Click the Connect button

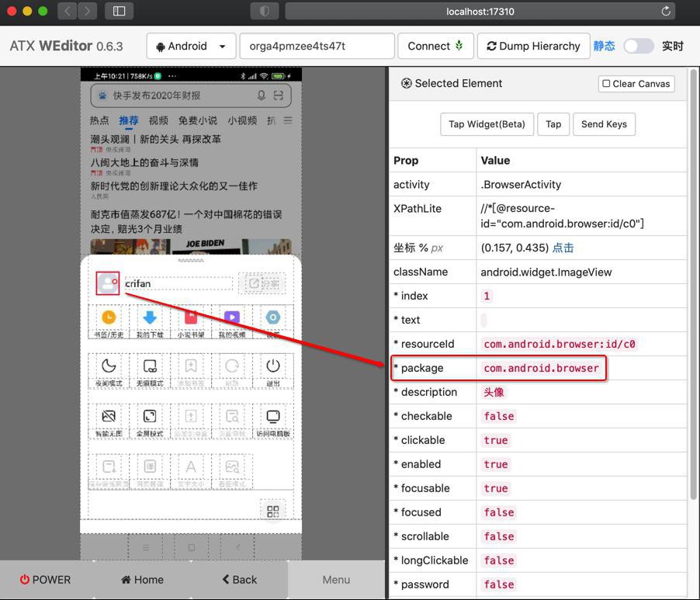click(435, 46)
